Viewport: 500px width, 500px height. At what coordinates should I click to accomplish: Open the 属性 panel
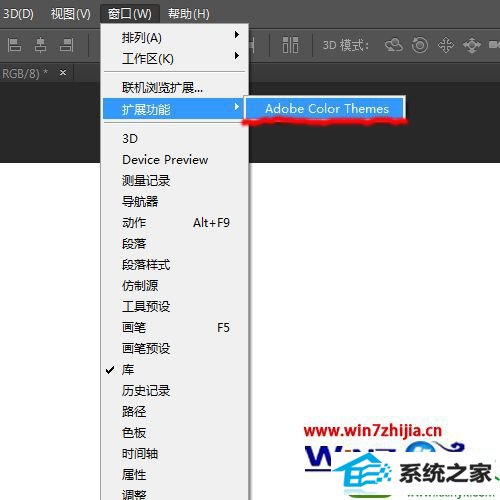click(x=174, y=475)
